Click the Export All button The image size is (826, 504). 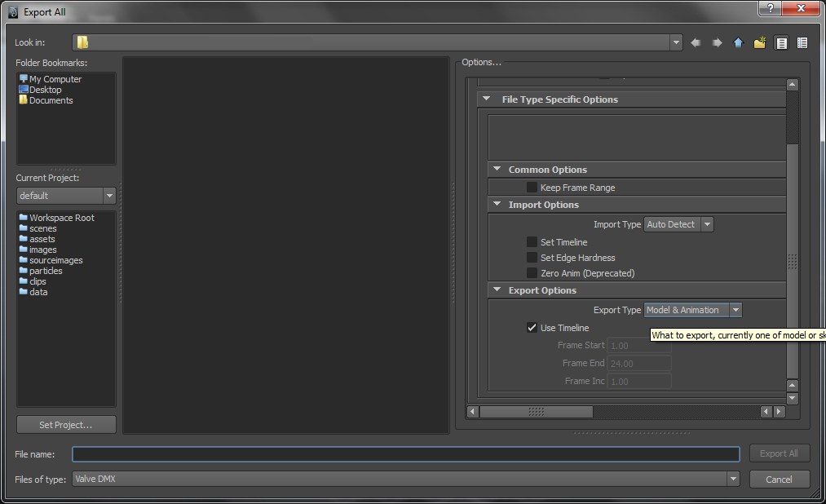[x=780, y=453]
